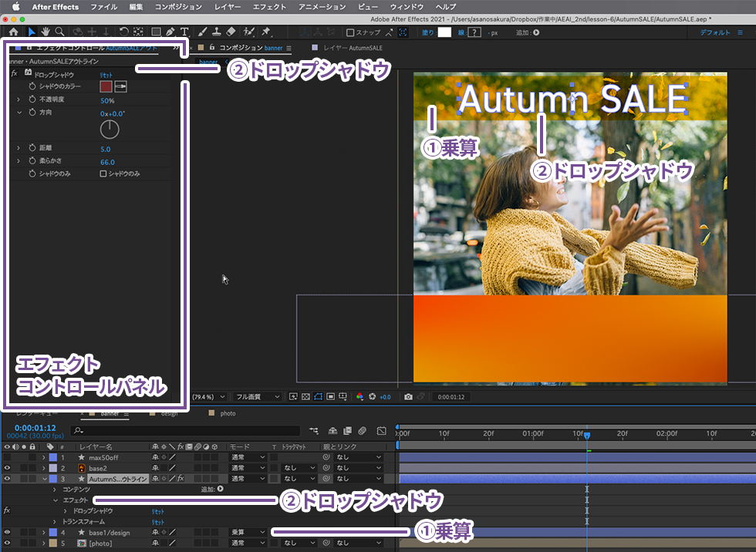
Task: Select the Type (T) tool
Action: click(184, 32)
